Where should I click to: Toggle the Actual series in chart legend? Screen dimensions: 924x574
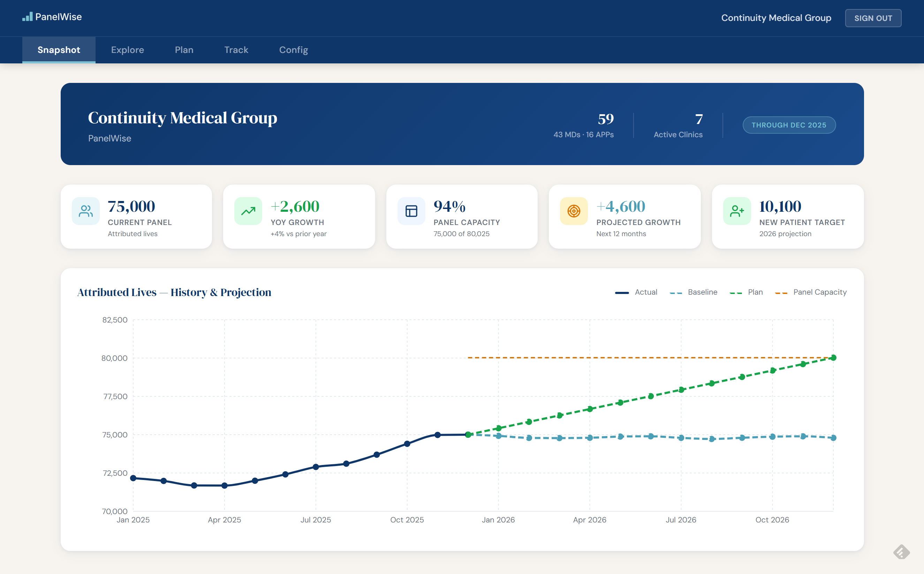point(636,292)
